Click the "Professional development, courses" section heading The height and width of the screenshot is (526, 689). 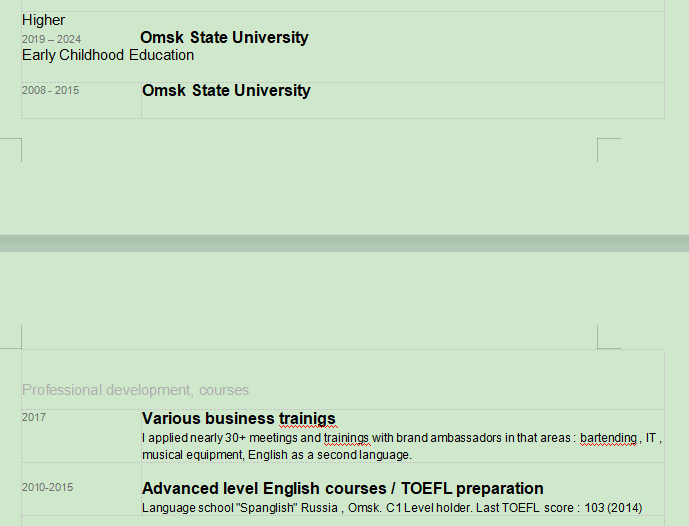click(x=135, y=390)
